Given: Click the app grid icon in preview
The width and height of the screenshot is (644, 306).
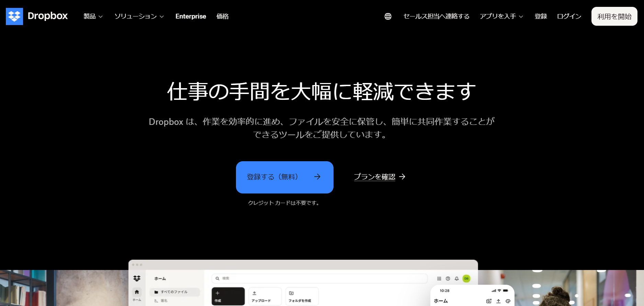Looking at the screenshot, I should tap(439, 279).
